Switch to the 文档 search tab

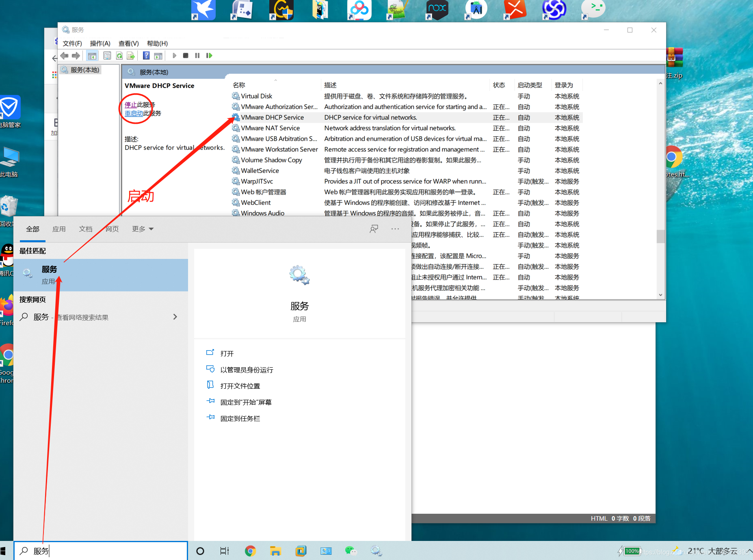(x=85, y=229)
